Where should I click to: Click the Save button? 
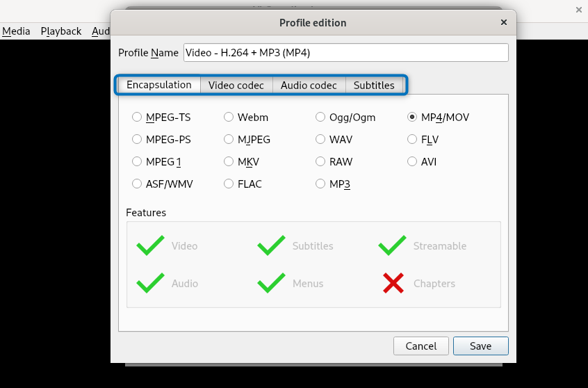click(480, 346)
